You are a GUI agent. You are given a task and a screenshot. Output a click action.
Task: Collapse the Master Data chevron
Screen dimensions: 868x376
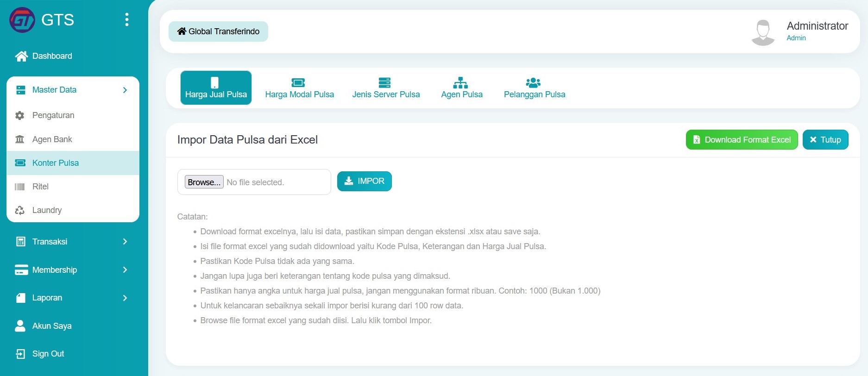pos(125,90)
